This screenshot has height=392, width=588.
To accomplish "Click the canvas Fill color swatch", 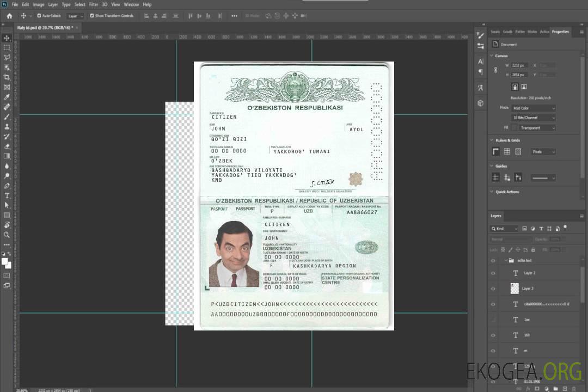I will tap(514, 128).
